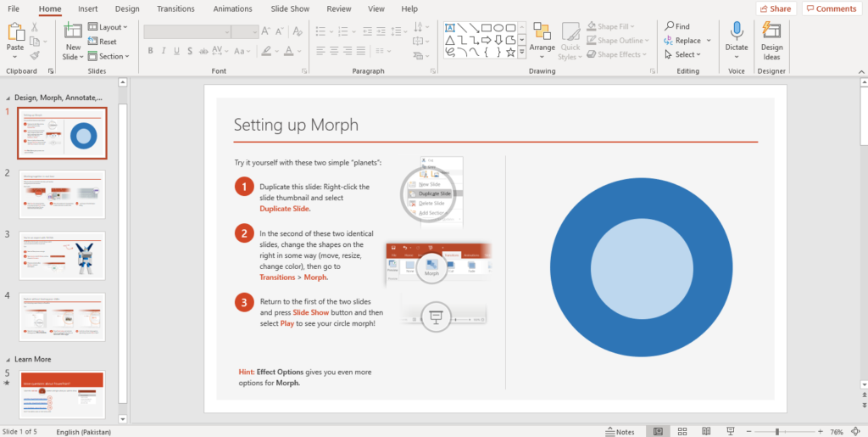Open the Comments button
868x437 pixels.
pos(831,8)
